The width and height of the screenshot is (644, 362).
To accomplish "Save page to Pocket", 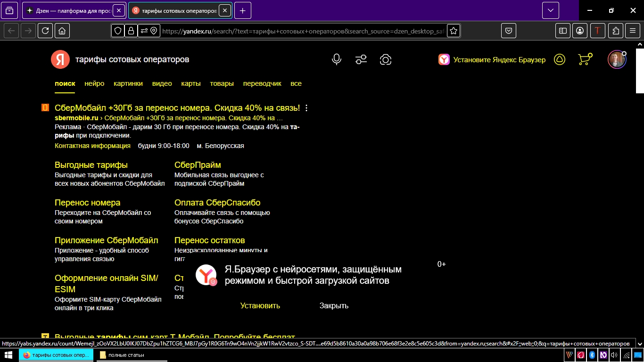I will [509, 31].
